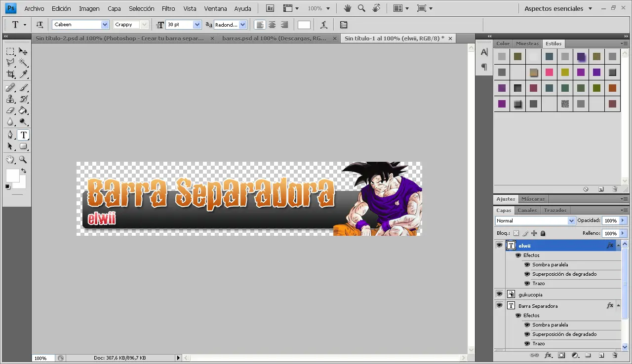Viewport: 632px width, 364px height.
Task: Select the Paint Bucket tool
Action: pyautogui.click(x=23, y=110)
